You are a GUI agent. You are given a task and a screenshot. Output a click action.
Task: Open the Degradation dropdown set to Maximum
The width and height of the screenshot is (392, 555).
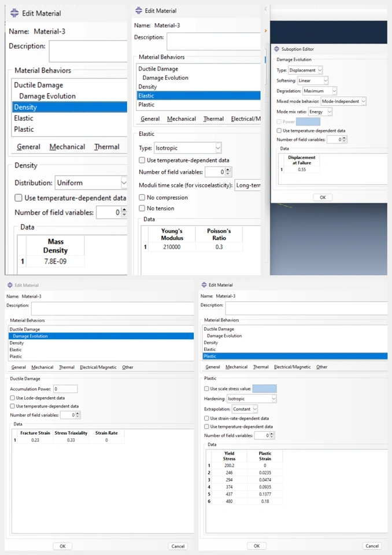pyautogui.click(x=319, y=91)
